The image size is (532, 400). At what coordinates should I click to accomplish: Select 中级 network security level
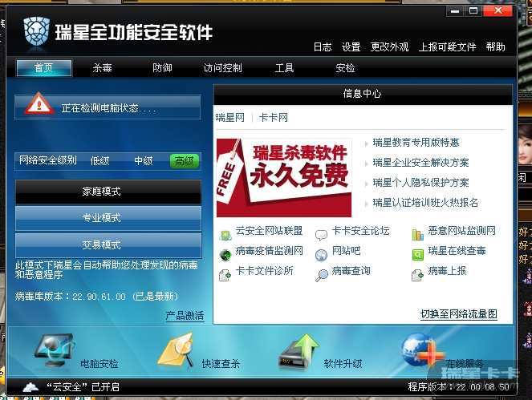pyautogui.click(x=144, y=160)
